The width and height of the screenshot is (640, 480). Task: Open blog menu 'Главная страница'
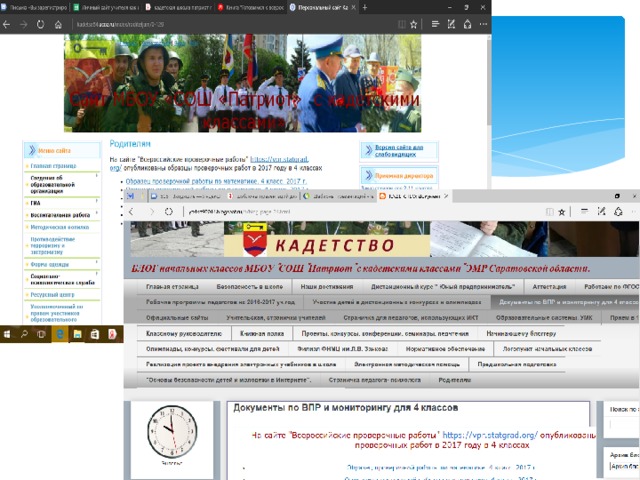coord(172,287)
